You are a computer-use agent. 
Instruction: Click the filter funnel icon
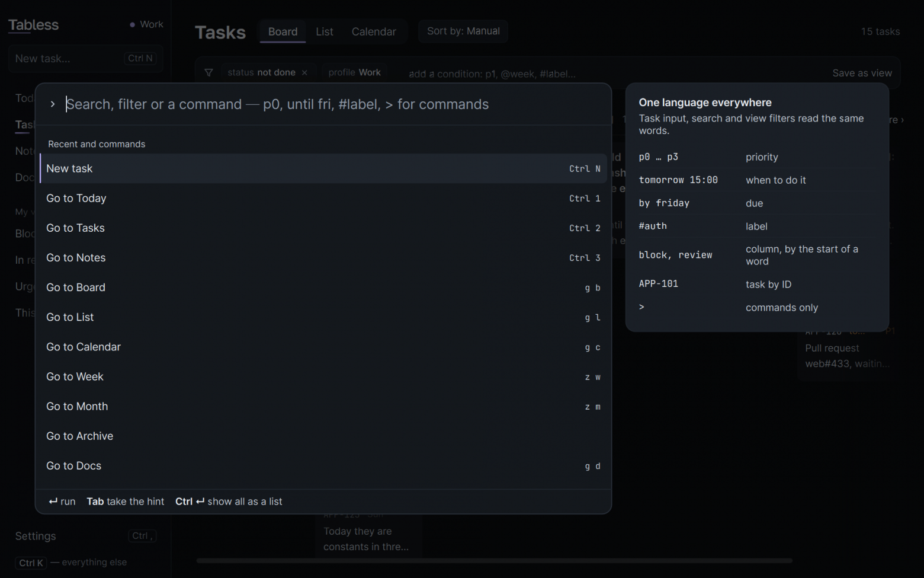coord(208,72)
